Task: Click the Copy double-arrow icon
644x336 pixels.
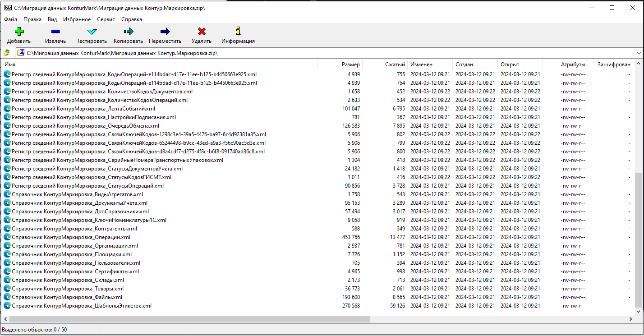Action: (129, 32)
